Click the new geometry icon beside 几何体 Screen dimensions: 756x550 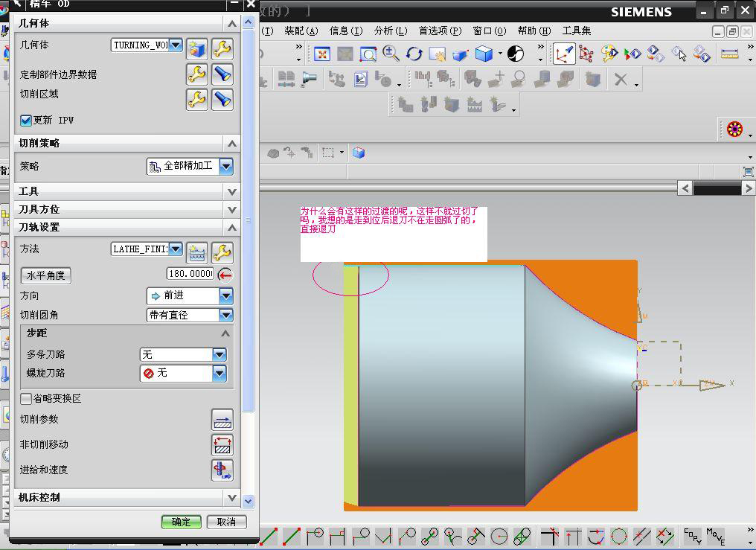(196, 48)
